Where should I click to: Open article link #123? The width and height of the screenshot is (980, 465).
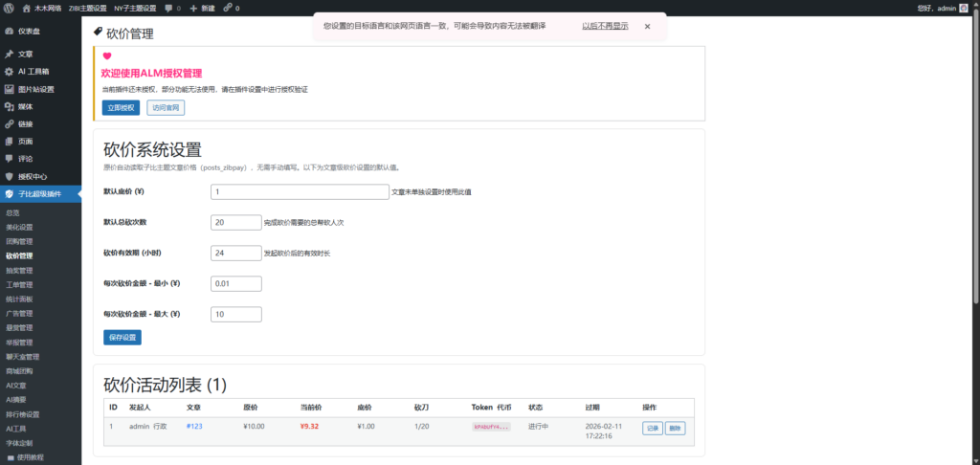click(x=193, y=426)
